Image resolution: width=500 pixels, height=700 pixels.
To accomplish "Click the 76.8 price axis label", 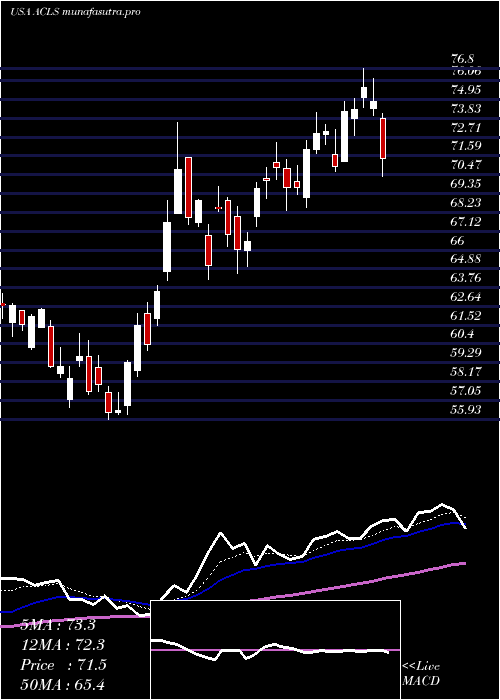I will coord(462,59).
